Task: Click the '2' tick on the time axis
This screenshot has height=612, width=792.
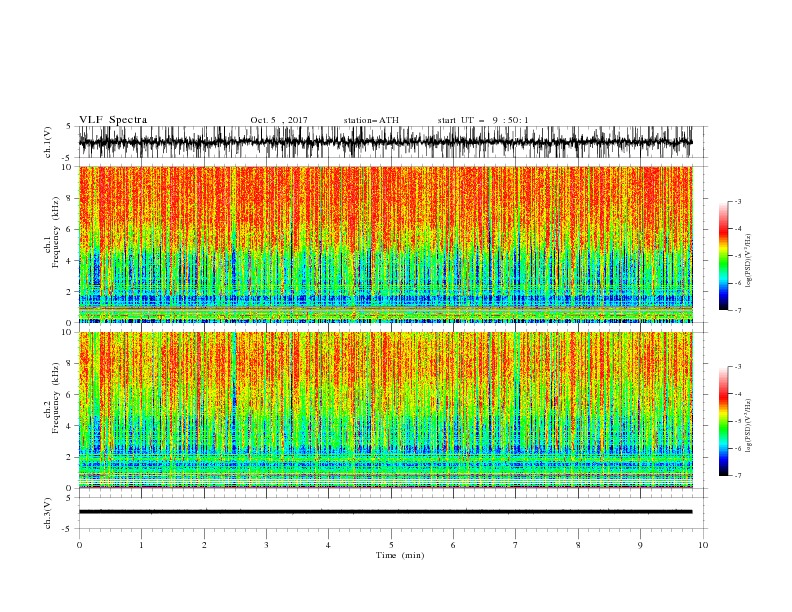Action: pyautogui.click(x=204, y=545)
